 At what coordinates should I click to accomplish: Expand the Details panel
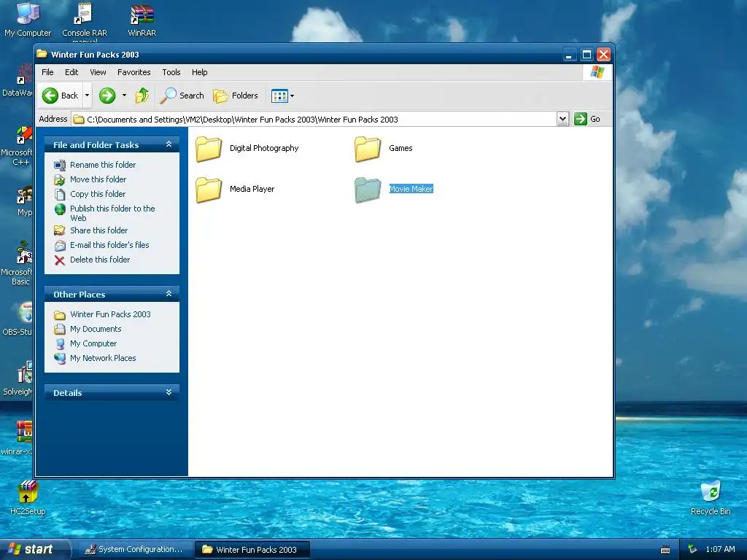pos(169,392)
